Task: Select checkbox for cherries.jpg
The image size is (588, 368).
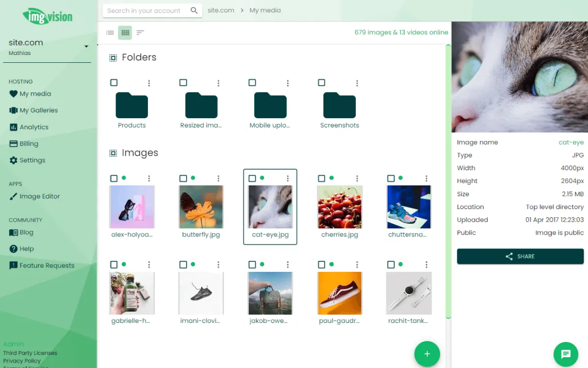Action: click(321, 179)
